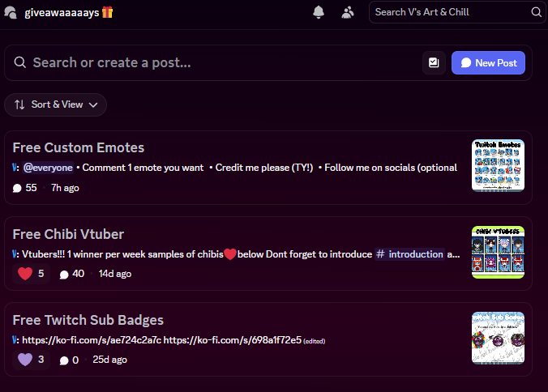The width and height of the screenshot is (548, 392).
Task: Click the 7h ago timestamp
Action: (x=65, y=188)
